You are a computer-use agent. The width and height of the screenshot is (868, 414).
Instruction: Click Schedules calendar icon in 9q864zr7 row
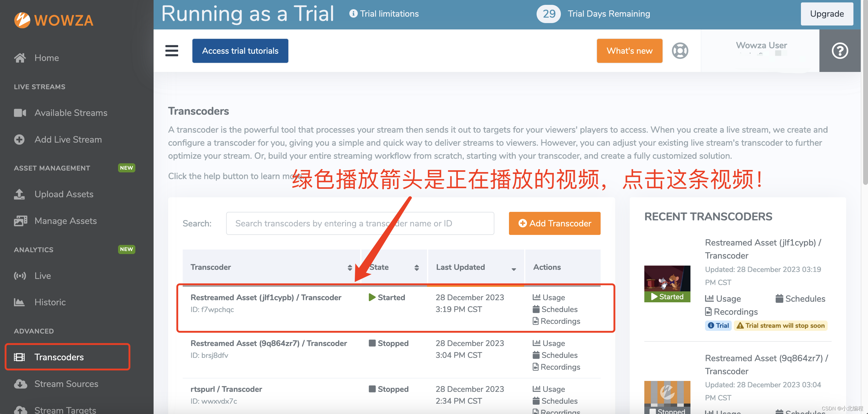point(536,355)
